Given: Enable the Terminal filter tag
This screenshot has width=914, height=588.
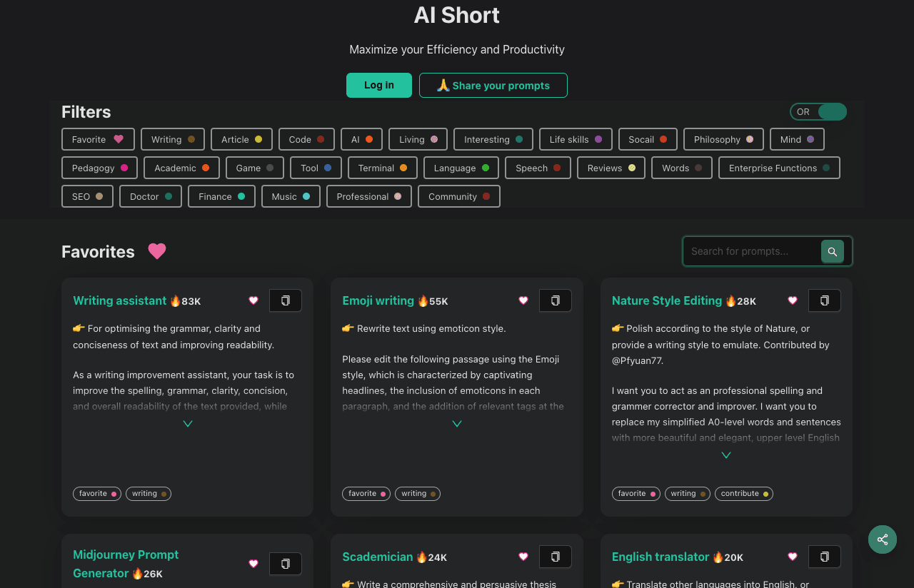Looking at the screenshot, I should (x=383, y=168).
